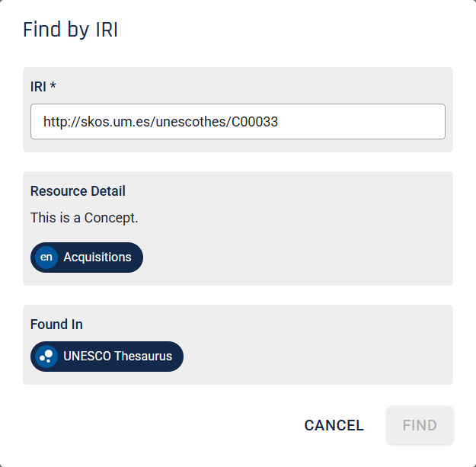Viewport: 476px width, 467px height.
Task: Place cursor after 'C00033' in IRI field
Action: (280, 122)
